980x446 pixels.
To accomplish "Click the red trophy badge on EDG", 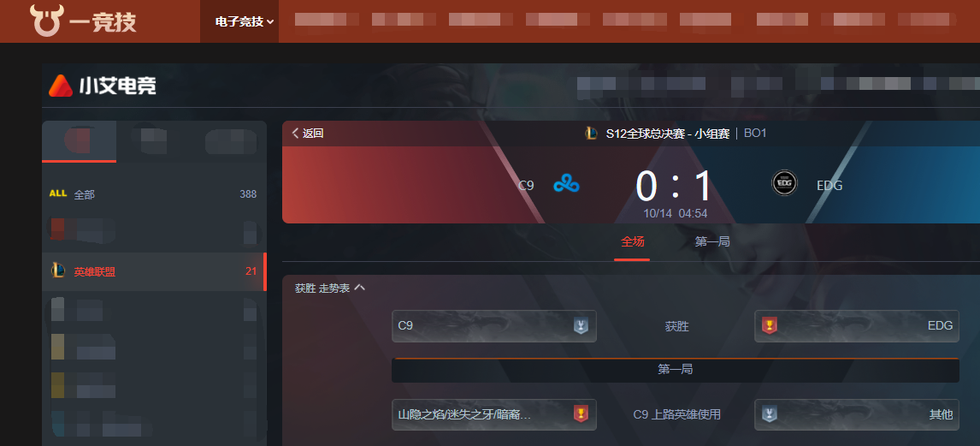I will [x=769, y=326].
